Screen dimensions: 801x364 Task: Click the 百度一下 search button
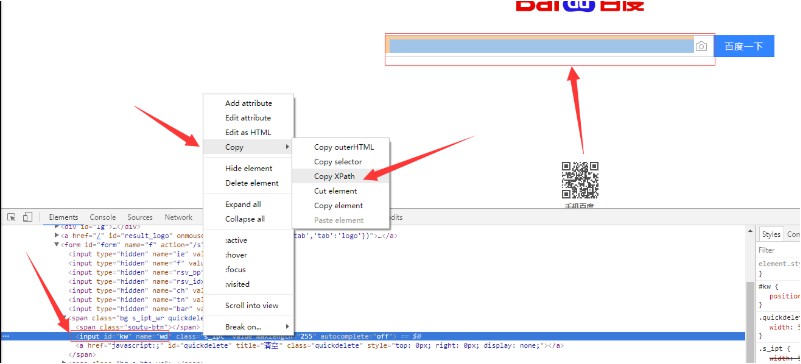tap(744, 46)
